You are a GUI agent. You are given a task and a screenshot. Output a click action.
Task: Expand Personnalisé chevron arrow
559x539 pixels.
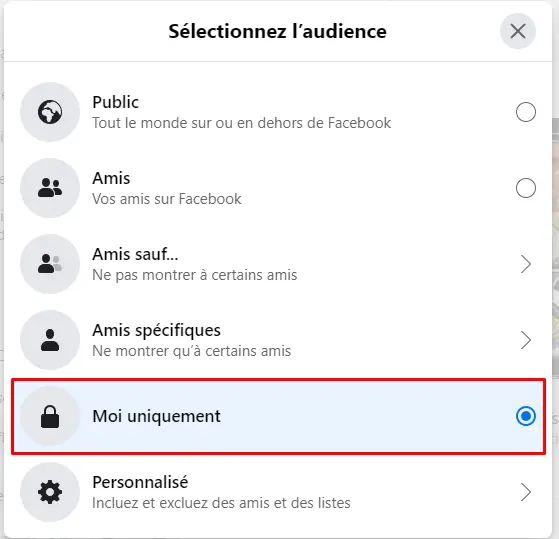click(x=525, y=492)
